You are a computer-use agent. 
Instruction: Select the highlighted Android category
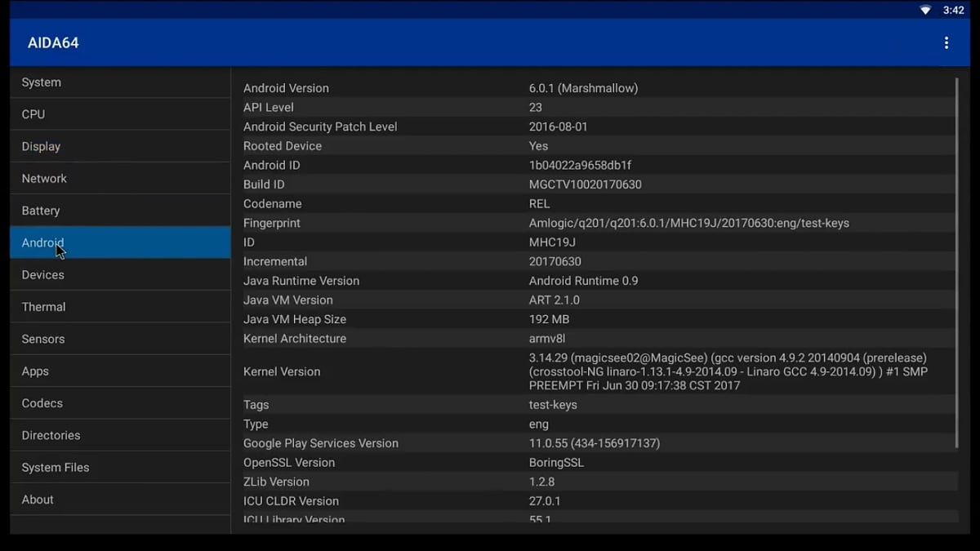tap(120, 242)
